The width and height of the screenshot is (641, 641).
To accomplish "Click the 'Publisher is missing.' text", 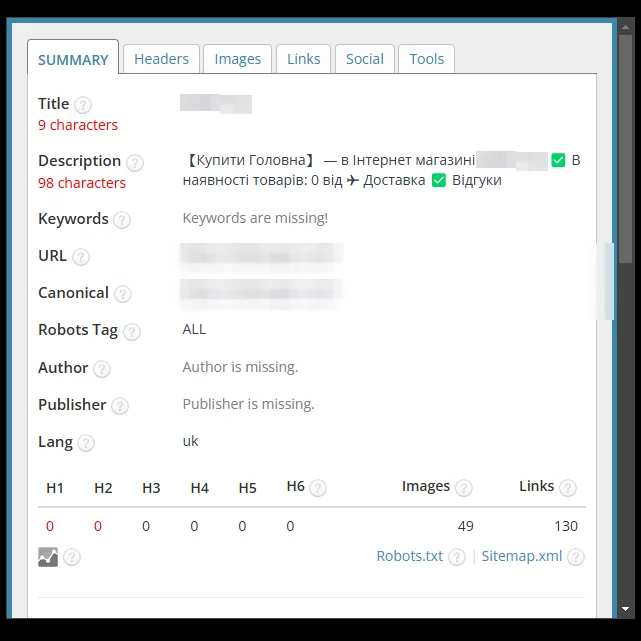I will point(249,404).
